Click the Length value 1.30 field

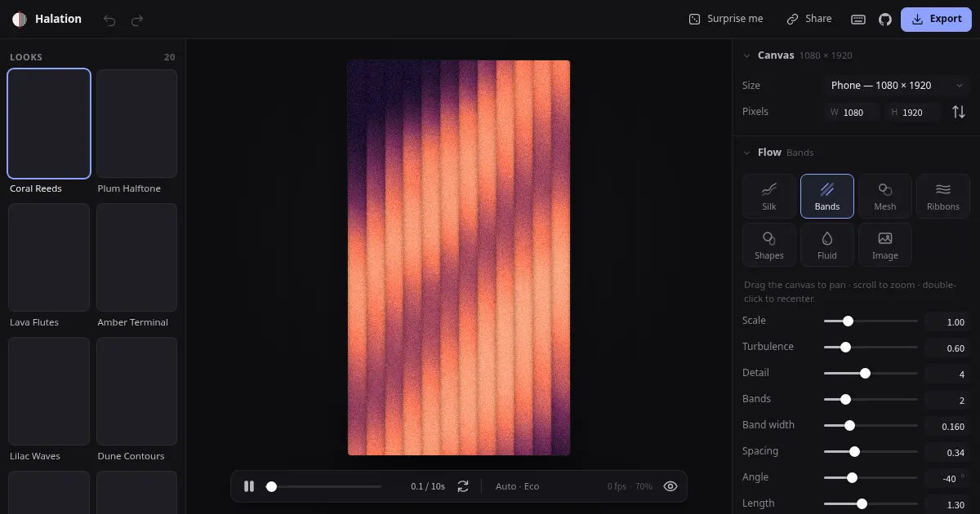[948, 505]
